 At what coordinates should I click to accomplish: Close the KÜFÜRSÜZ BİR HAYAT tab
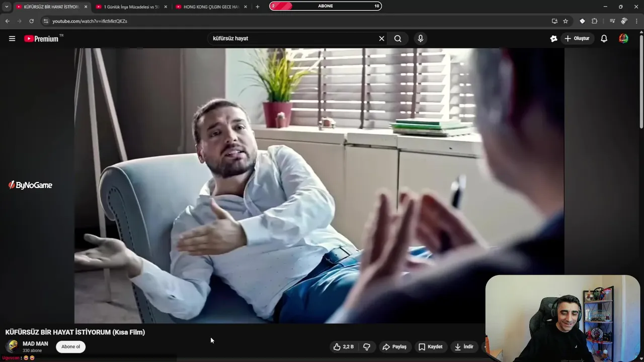click(x=86, y=7)
